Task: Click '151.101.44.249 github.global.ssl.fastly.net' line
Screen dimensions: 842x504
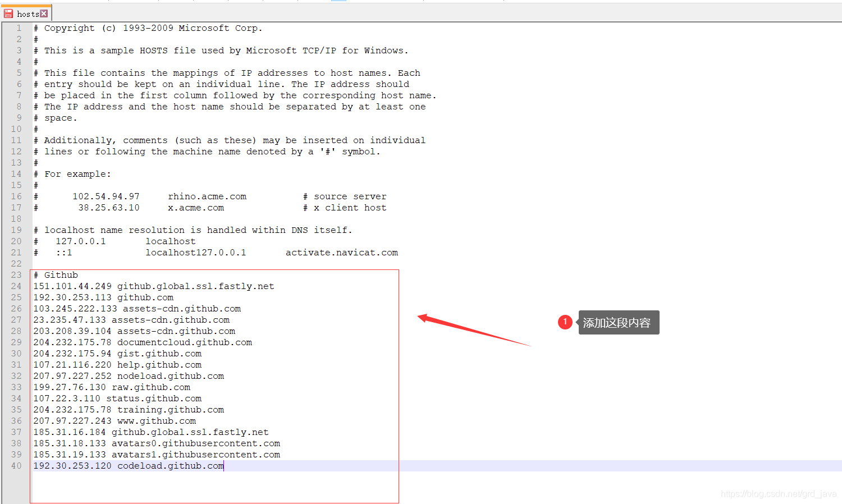Action: point(154,286)
